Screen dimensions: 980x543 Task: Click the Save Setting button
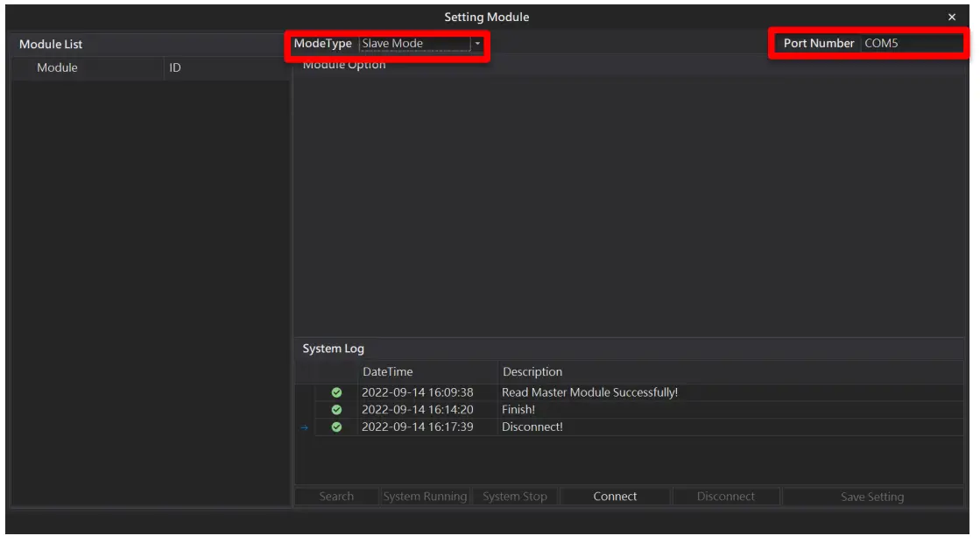872,497
